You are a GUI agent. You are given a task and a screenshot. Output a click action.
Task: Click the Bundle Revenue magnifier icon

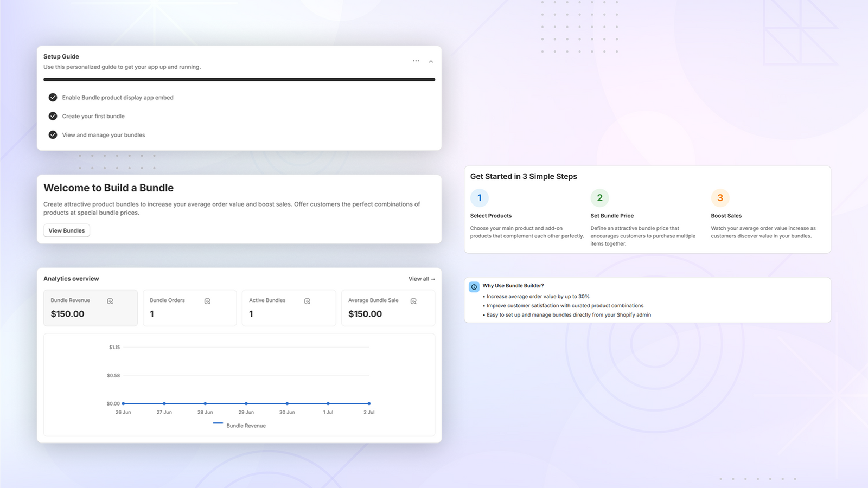click(x=110, y=301)
